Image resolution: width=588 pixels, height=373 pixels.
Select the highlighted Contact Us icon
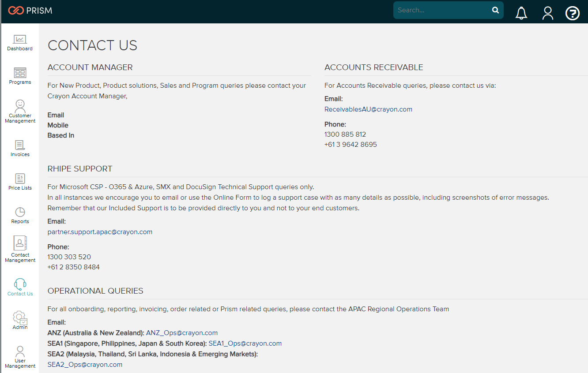pyautogui.click(x=20, y=287)
